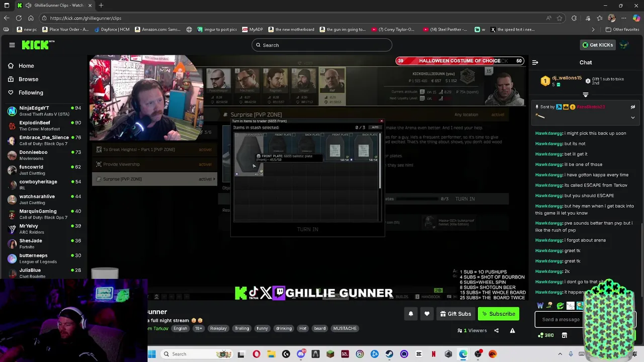The image size is (644, 362).
Task: Open 'imgur to post pics' bookmark
Action: click(x=217, y=30)
